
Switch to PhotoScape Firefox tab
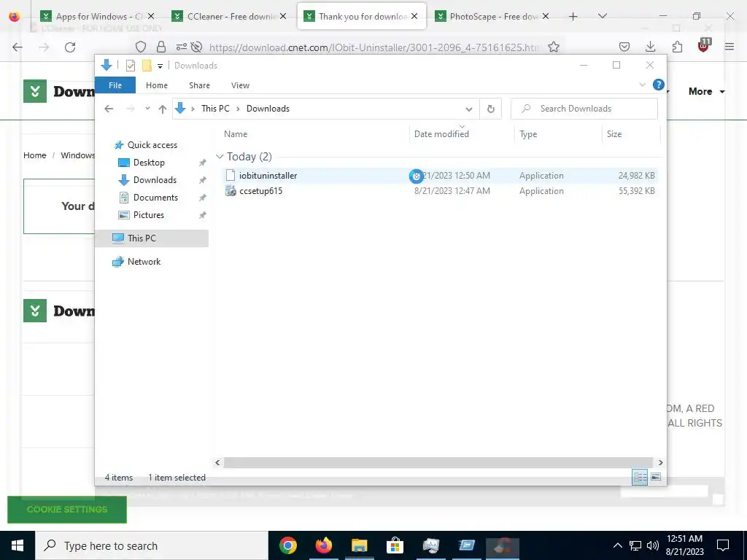(493, 16)
